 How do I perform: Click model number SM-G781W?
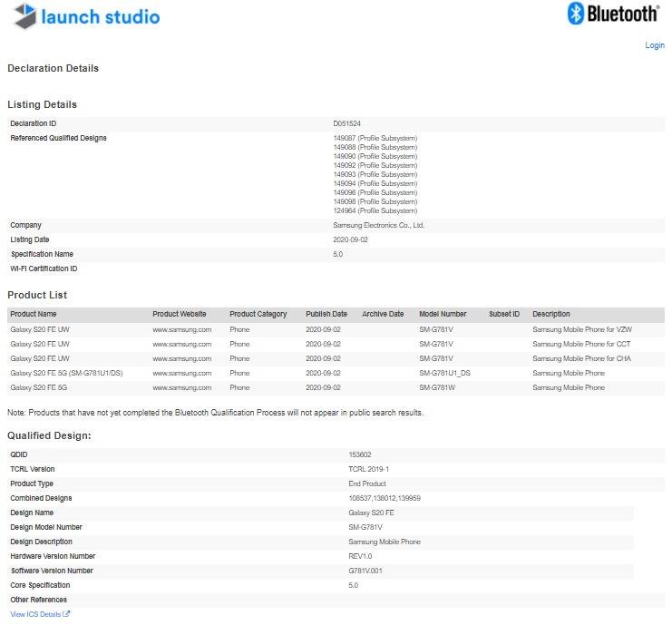[437, 387]
